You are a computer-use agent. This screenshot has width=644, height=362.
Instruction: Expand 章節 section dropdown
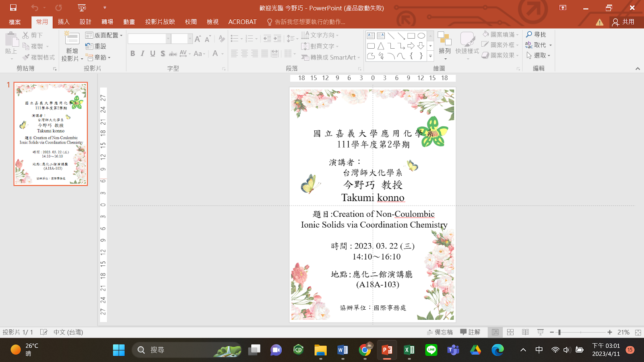pyautogui.click(x=98, y=58)
